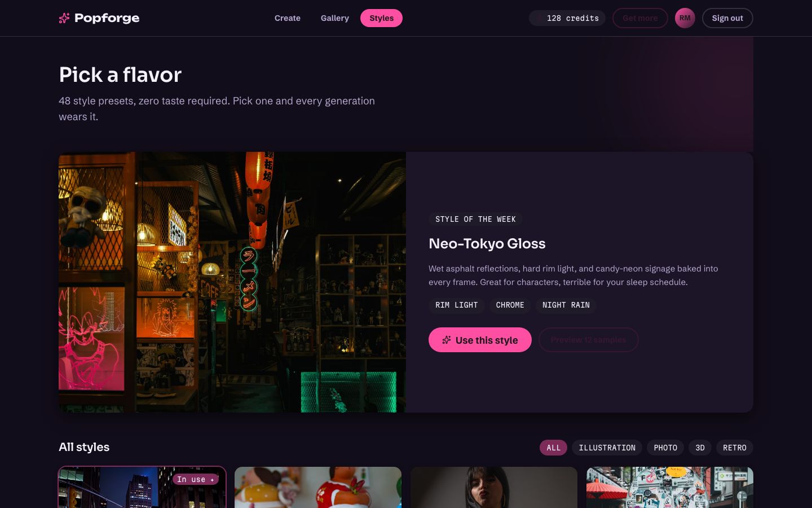Go to the Gallery tab
Image resolution: width=812 pixels, height=508 pixels.
point(335,18)
